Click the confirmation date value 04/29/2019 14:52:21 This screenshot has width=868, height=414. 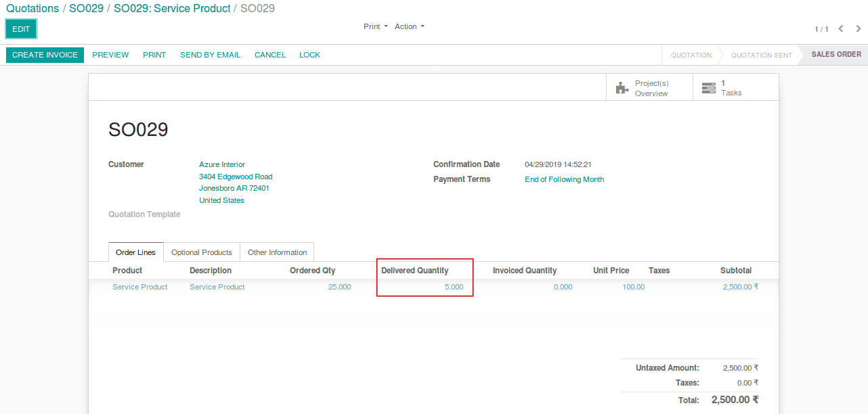coord(558,164)
